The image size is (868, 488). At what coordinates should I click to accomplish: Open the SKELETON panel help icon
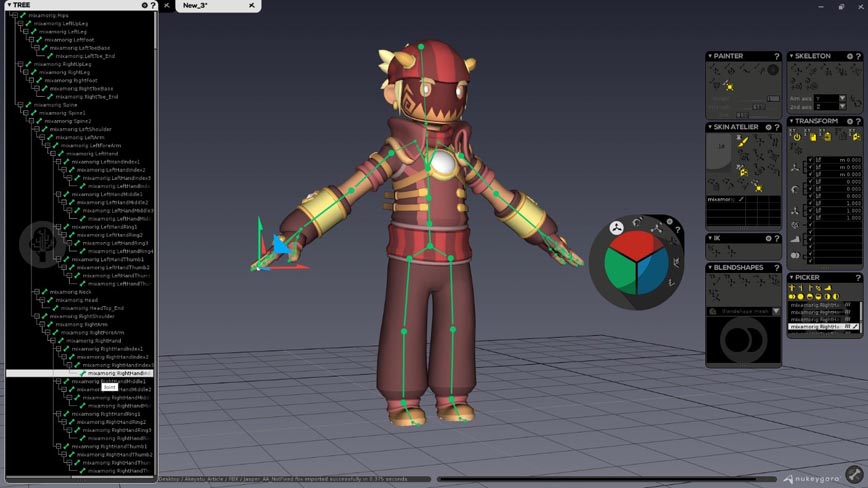click(x=858, y=56)
